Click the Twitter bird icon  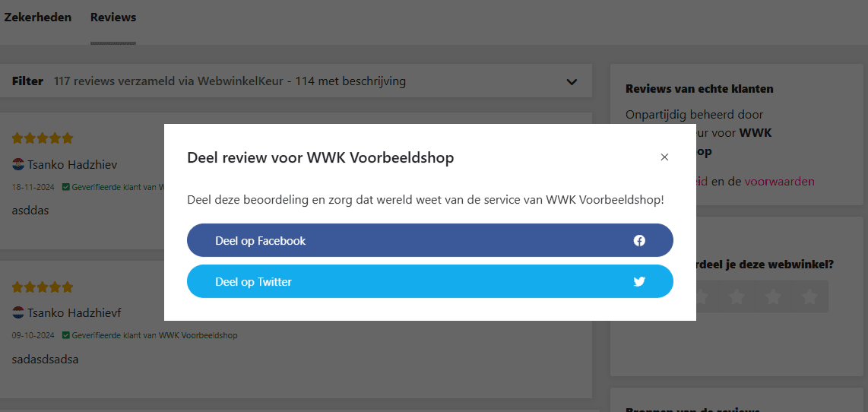click(x=639, y=282)
